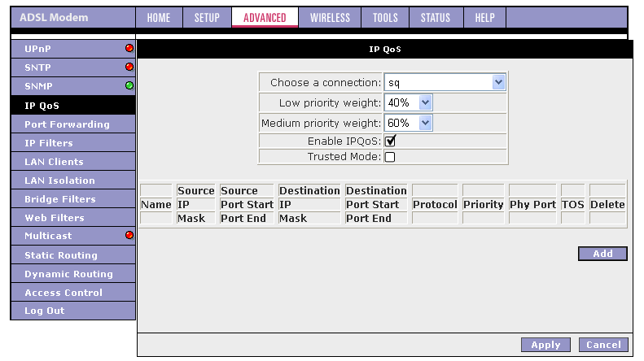Switch to the WIRELESS tab
Viewport: 644px width, 361px height.
(330, 18)
